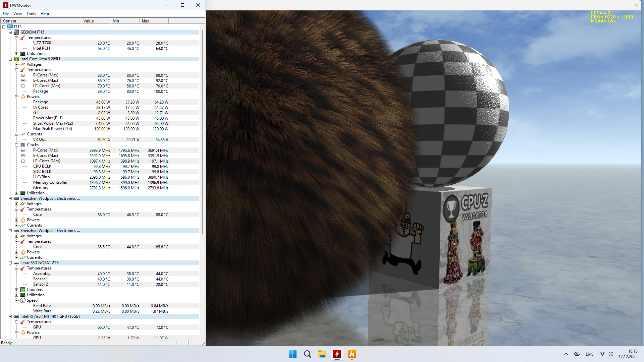Click the Lexar SSD NQ7A1 2TB drive icon
644x362 pixels.
click(x=16, y=263)
